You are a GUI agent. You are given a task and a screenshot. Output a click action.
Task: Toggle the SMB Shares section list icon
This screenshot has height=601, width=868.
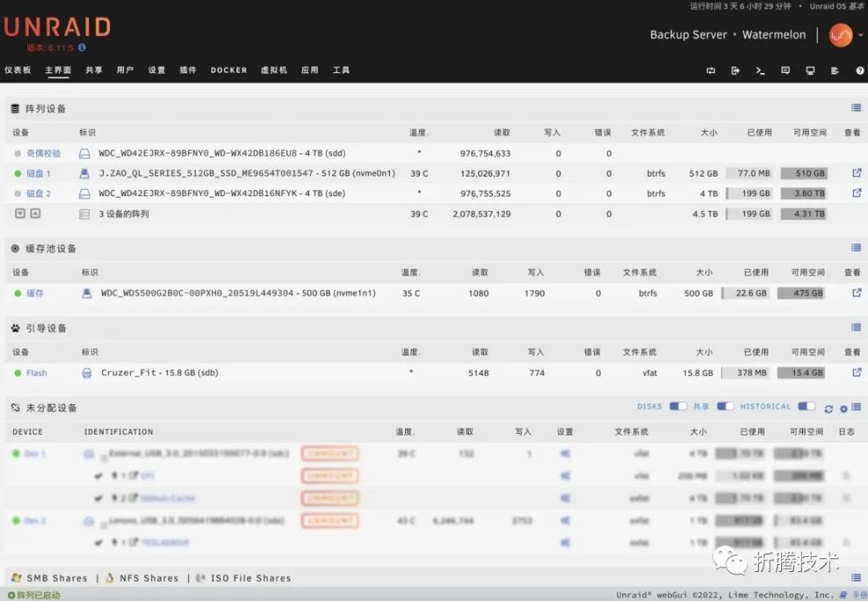click(857, 578)
